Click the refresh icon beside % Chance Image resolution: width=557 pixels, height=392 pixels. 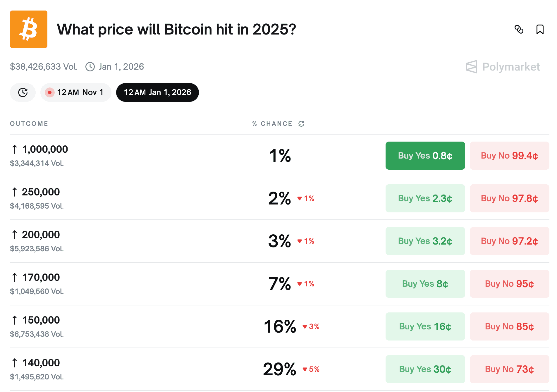coord(301,124)
